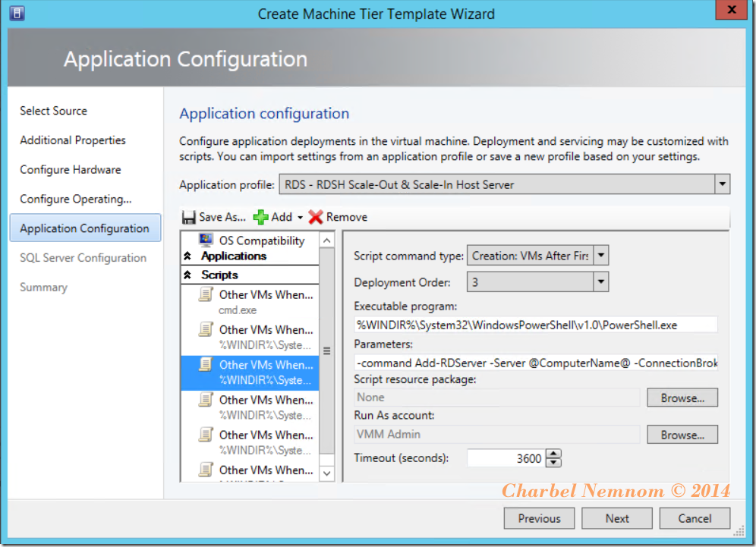Click the Parameters input field
756x547 pixels.
(536, 363)
